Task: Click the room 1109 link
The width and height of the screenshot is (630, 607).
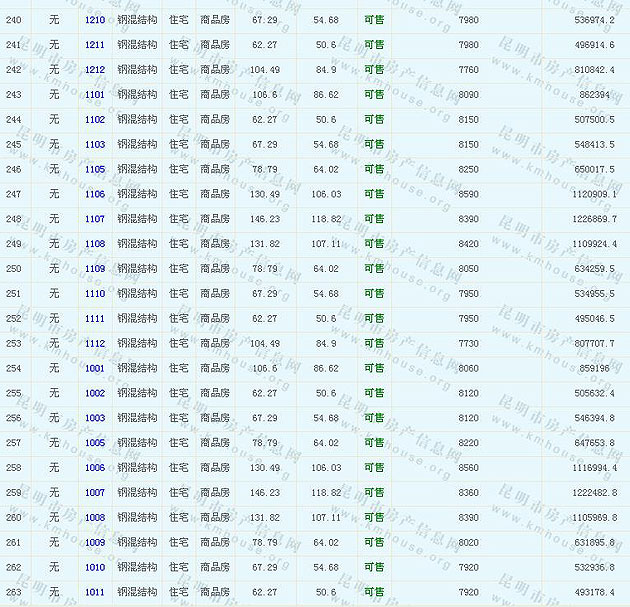Action: 95,269
